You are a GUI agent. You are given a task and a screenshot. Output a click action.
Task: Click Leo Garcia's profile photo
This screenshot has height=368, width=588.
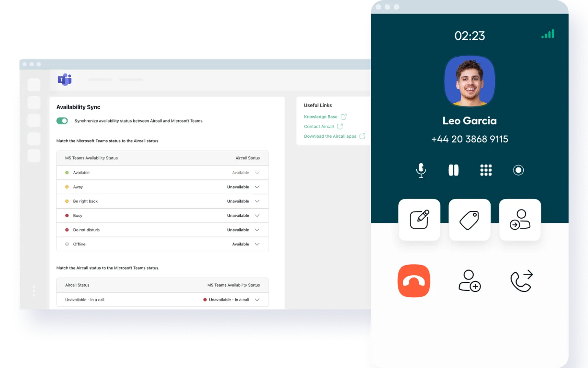(x=470, y=81)
